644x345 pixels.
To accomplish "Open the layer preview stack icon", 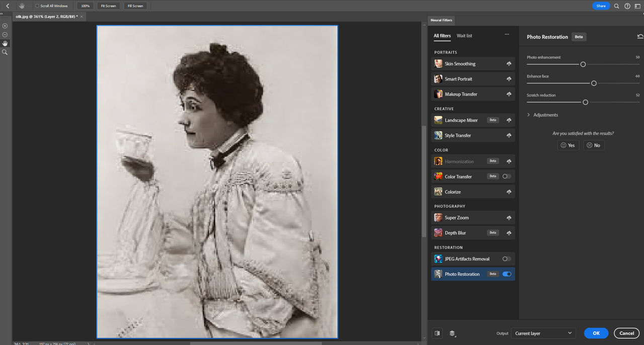I will 452,333.
